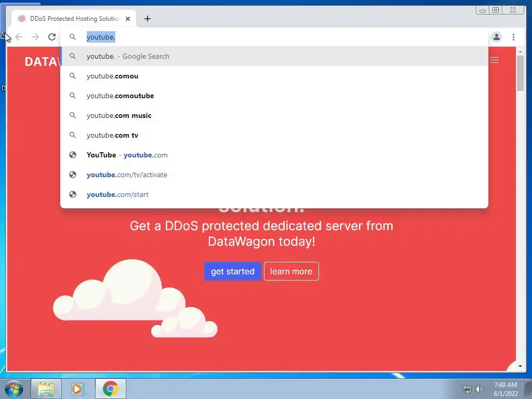The width and height of the screenshot is (532, 399).
Task: Select the 'youtube.comou' suggestion
Action: (x=274, y=76)
